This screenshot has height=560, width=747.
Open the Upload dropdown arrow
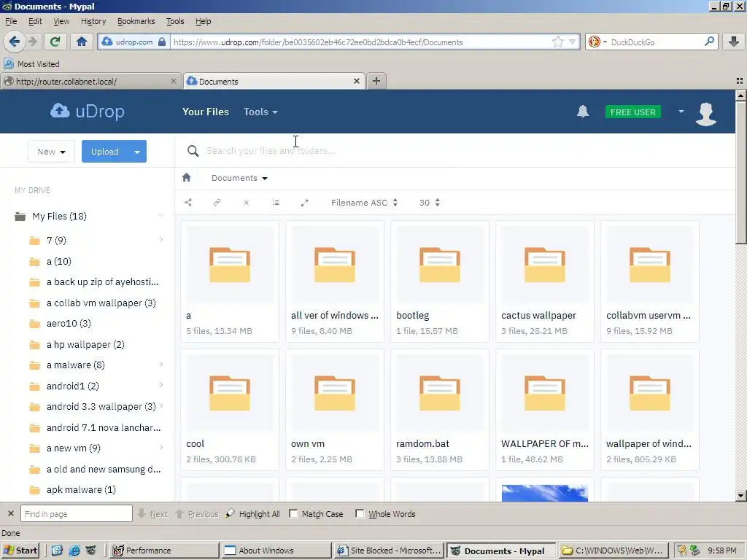[137, 152]
